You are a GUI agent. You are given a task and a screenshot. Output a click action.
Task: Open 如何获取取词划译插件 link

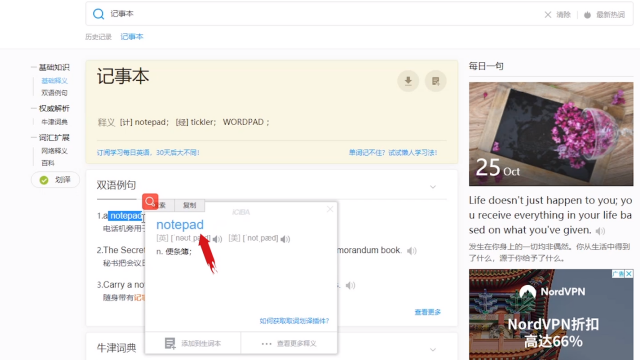294,321
